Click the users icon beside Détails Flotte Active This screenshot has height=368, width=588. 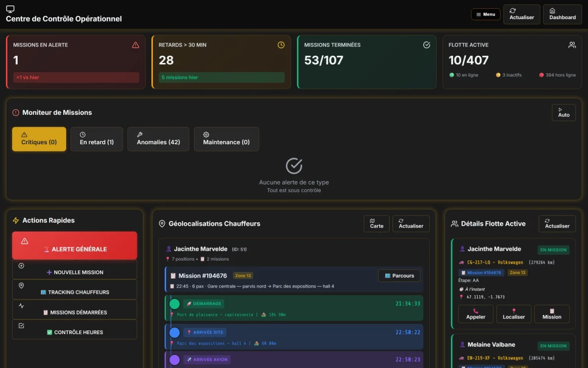coord(454,224)
